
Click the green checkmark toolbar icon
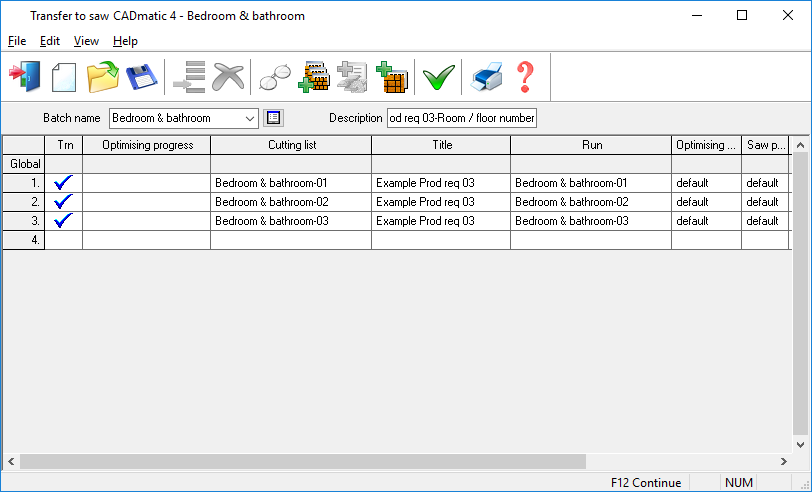click(x=438, y=77)
